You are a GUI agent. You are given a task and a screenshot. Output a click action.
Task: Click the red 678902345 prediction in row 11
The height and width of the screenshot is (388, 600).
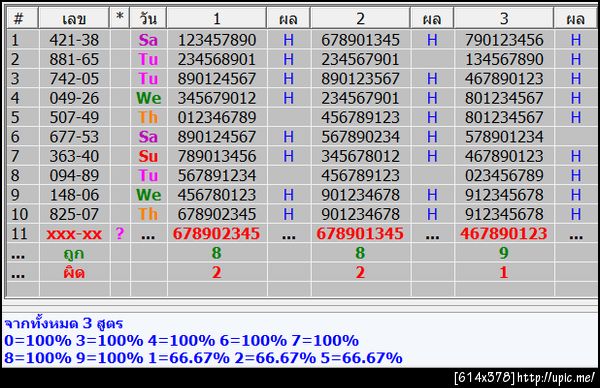(x=216, y=233)
